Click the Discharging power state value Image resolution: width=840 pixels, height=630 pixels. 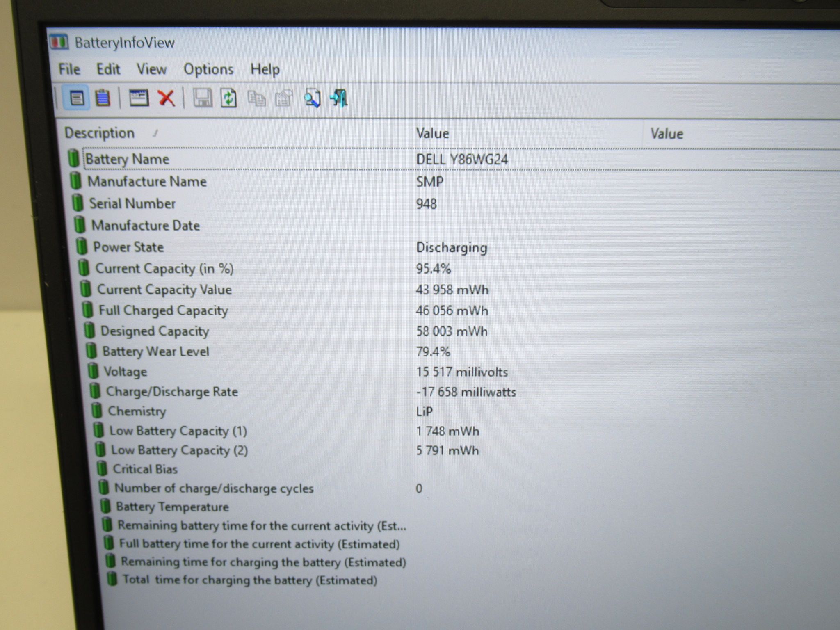(x=452, y=248)
